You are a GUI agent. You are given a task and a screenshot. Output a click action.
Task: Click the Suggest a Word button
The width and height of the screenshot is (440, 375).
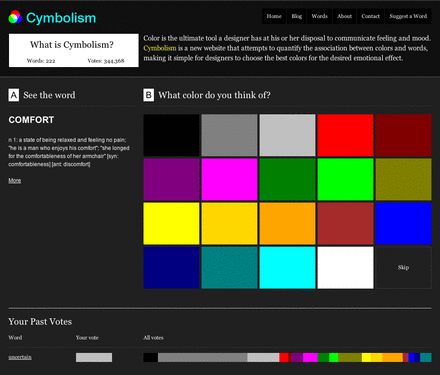408,16
